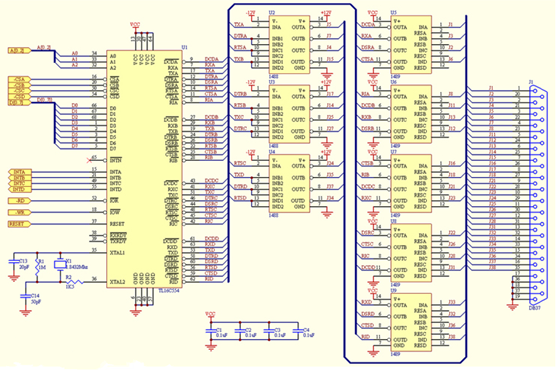Select decoupling capacitor C3
The image size is (556, 372).
pyautogui.click(x=269, y=331)
